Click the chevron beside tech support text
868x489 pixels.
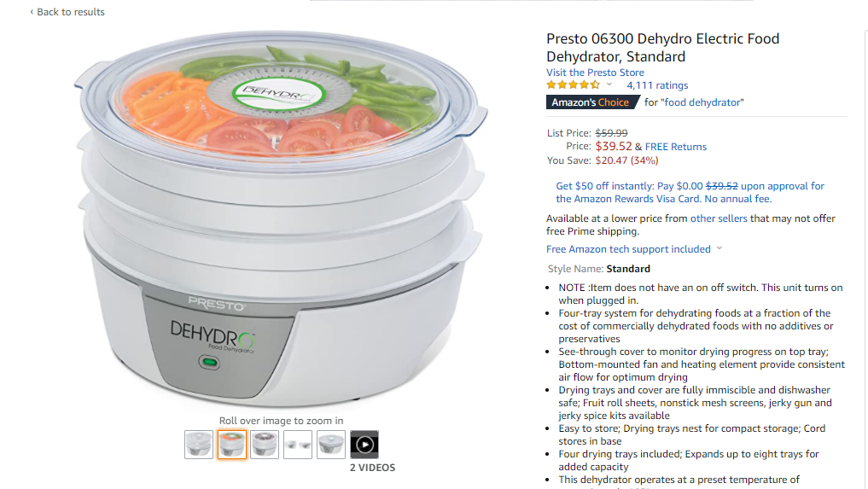point(719,248)
